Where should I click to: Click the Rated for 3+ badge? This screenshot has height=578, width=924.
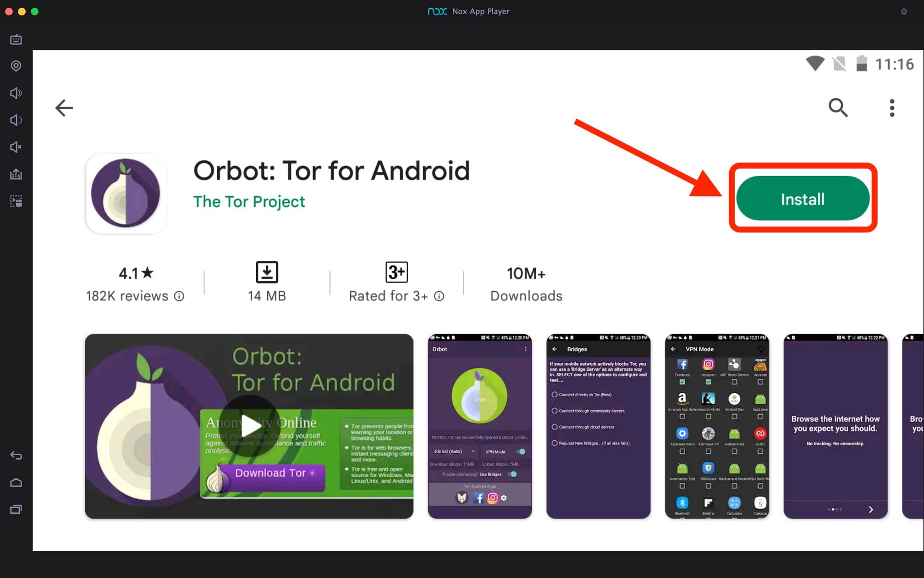pos(396,272)
